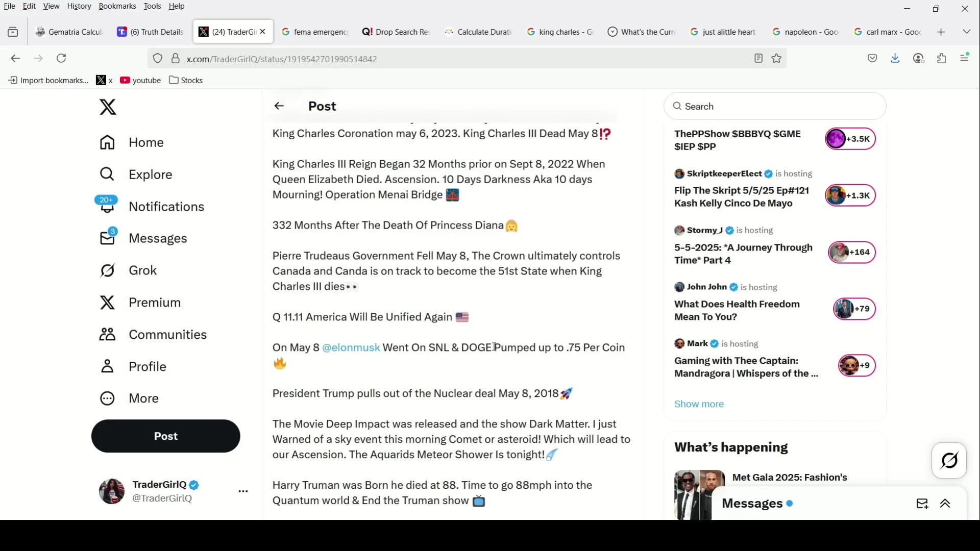Go back with the post arrow
The image size is (980, 551).
pyautogui.click(x=279, y=107)
